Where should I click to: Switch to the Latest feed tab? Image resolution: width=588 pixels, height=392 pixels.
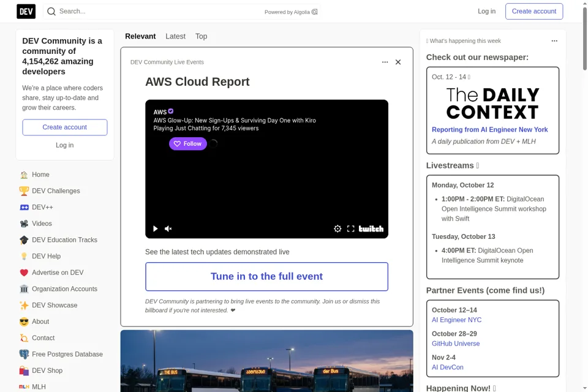click(x=176, y=36)
